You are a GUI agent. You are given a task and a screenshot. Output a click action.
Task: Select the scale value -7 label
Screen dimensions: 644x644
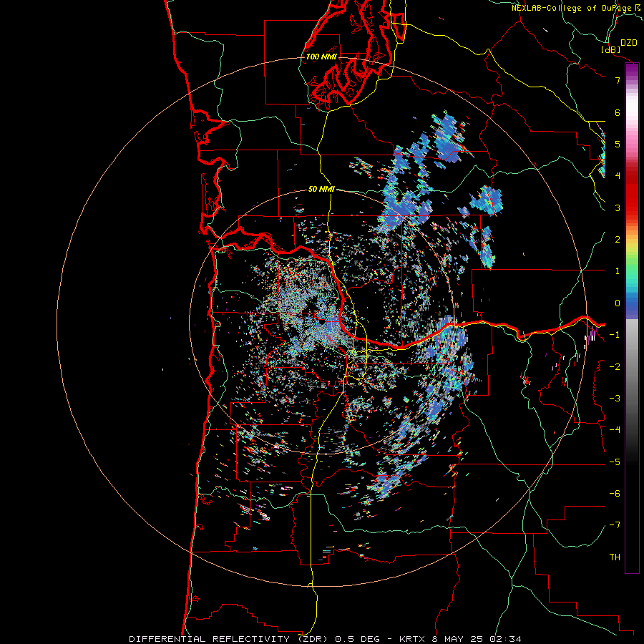pos(615,525)
